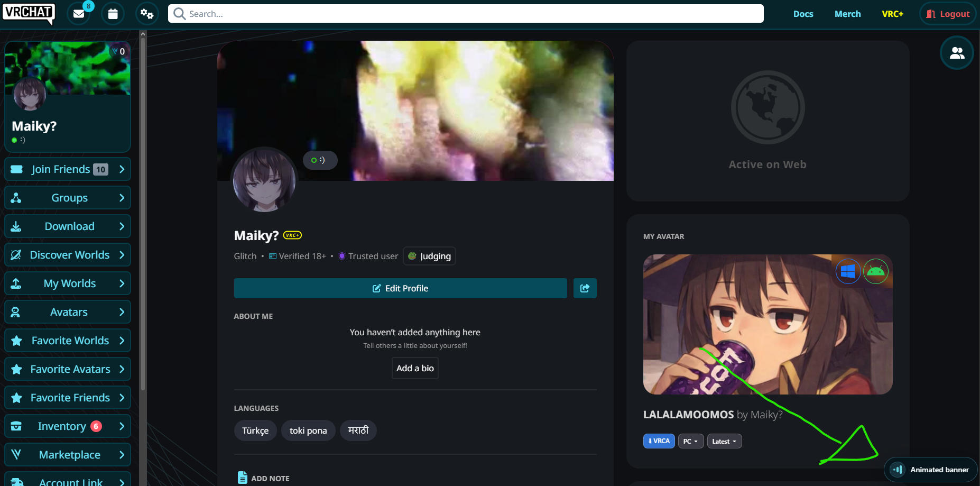Expand the Join Friends menu item
This screenshot has width=980, height=486.
68,169
